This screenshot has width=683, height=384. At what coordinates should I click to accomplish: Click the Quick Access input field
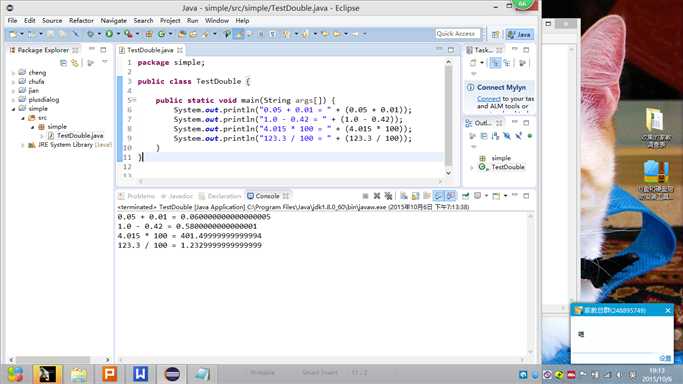(x=457, y=34)
